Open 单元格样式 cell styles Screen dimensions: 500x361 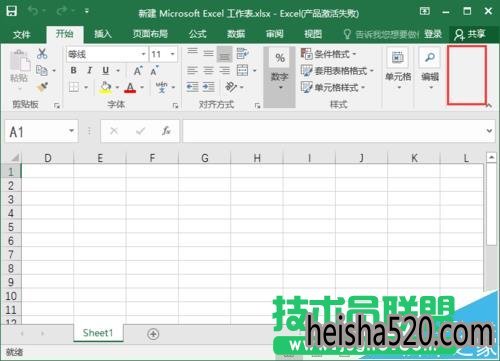click(333, 87)
